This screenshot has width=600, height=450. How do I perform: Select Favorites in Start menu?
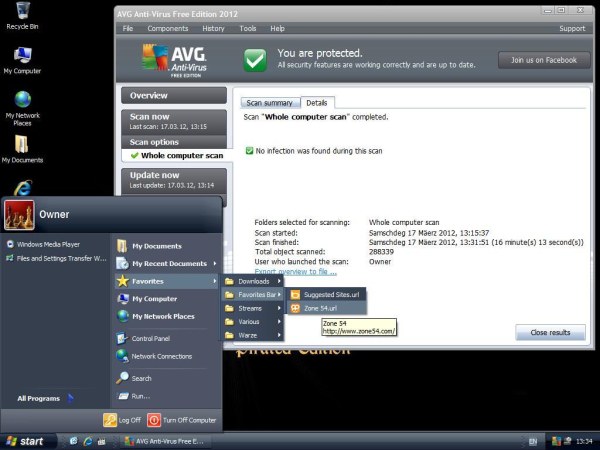pyautogui.click(x=167, y=281)
